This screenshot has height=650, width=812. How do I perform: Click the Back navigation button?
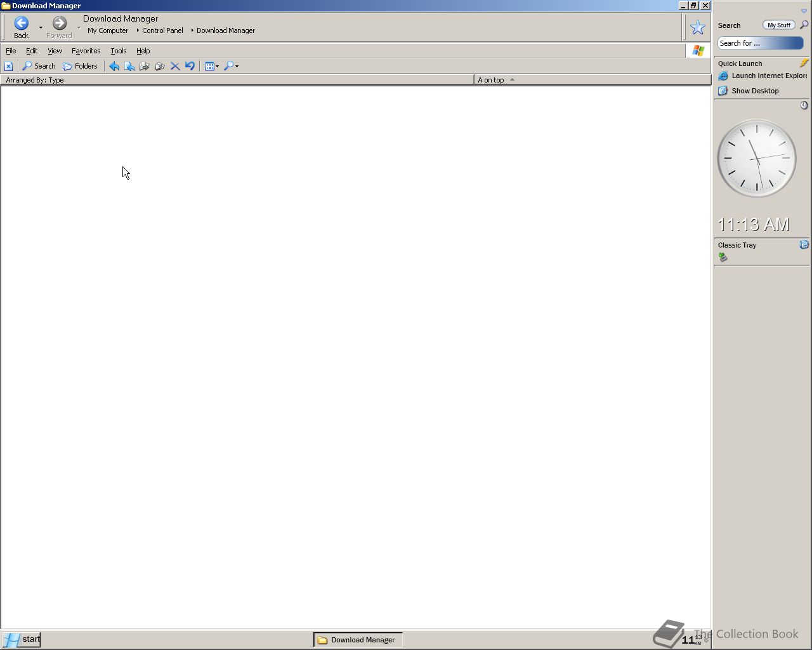point(21,27)
